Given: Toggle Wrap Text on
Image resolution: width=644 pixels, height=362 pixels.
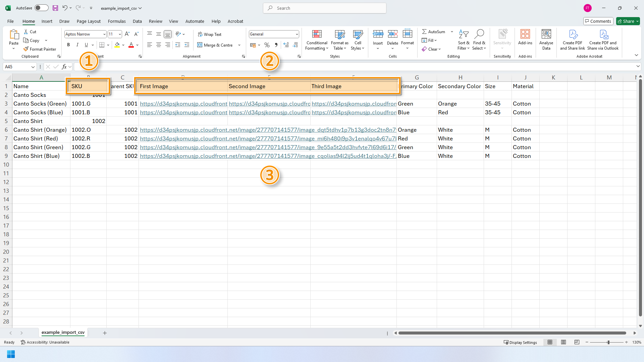Looking at the screenshot, I should (x=210, y=34).
